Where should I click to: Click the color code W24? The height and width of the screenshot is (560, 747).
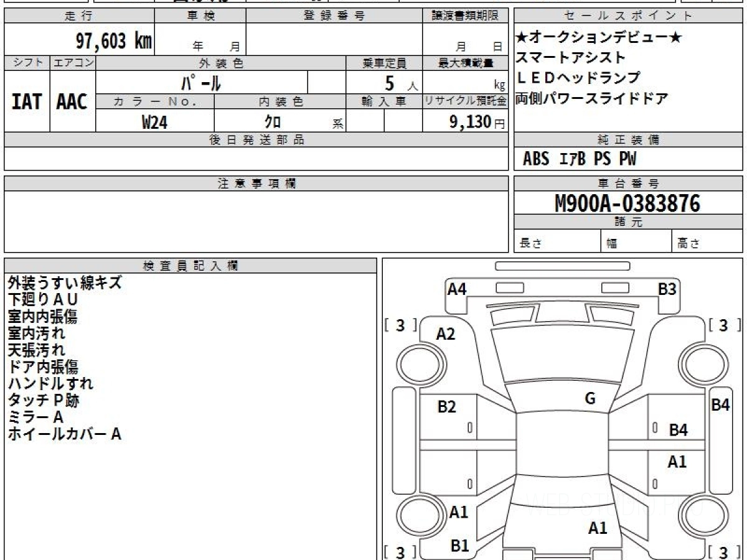154,122
